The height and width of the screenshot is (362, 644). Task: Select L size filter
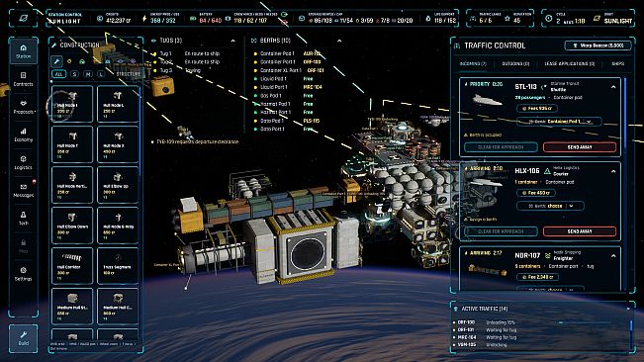pos(101,74)
